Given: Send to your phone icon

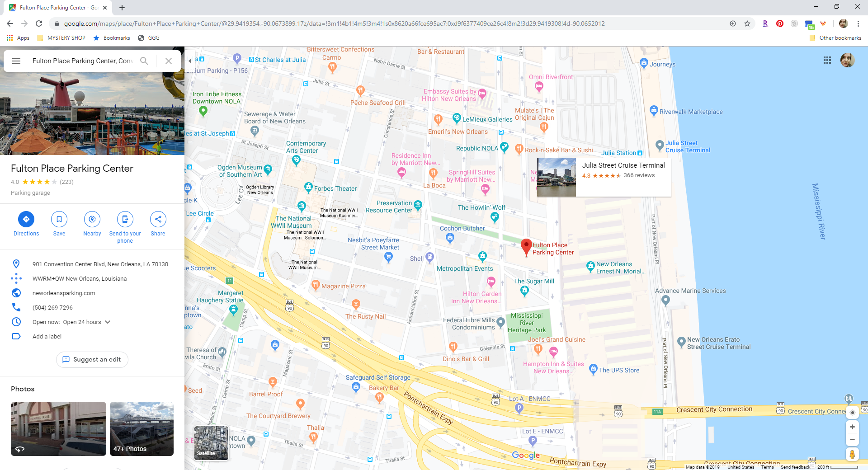Looking at the screenshot, I should (125, 220).
